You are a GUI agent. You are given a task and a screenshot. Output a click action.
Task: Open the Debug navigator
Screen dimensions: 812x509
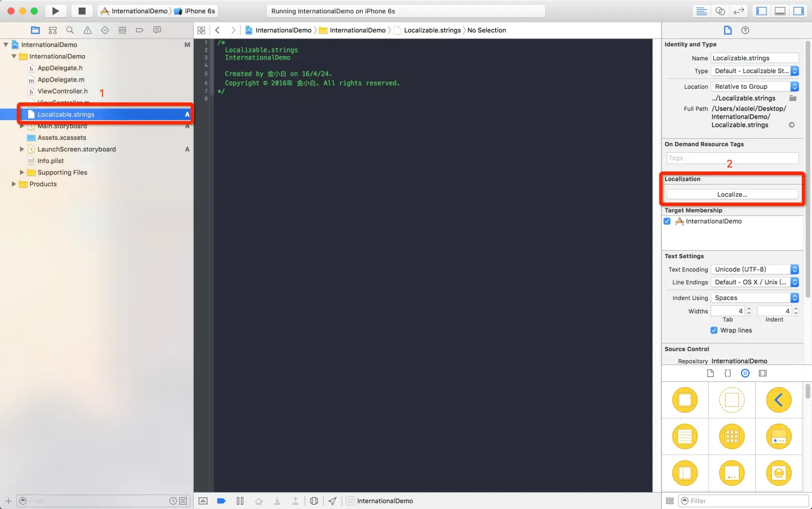point(122,30)
